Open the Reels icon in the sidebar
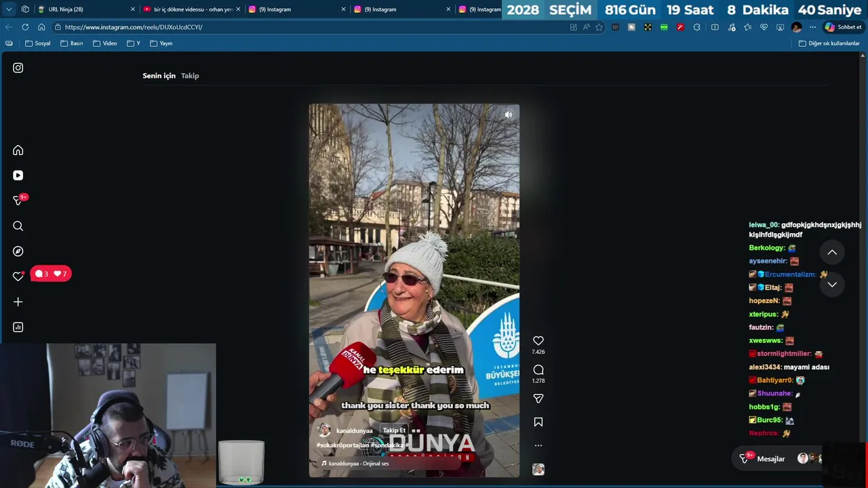The image size is (868, 488). [18, 176]
